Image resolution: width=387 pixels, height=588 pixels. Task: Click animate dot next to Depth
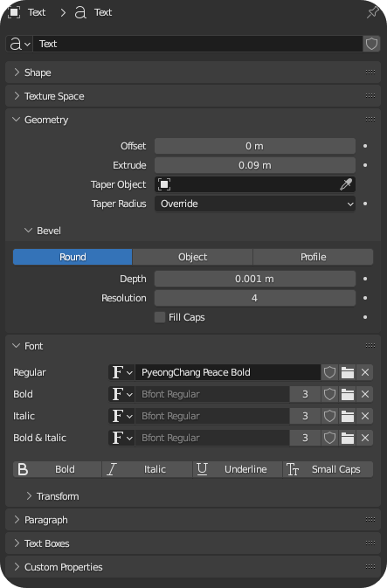[365, 279]
